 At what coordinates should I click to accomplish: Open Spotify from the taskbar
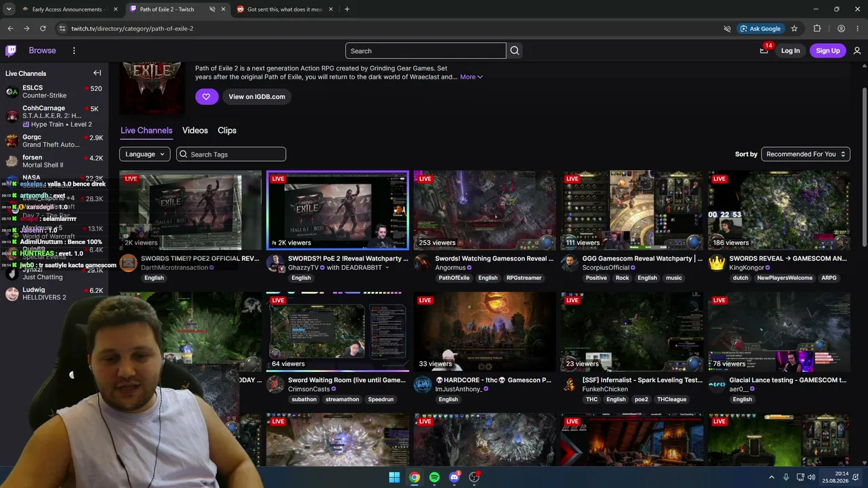coord(434,477)
